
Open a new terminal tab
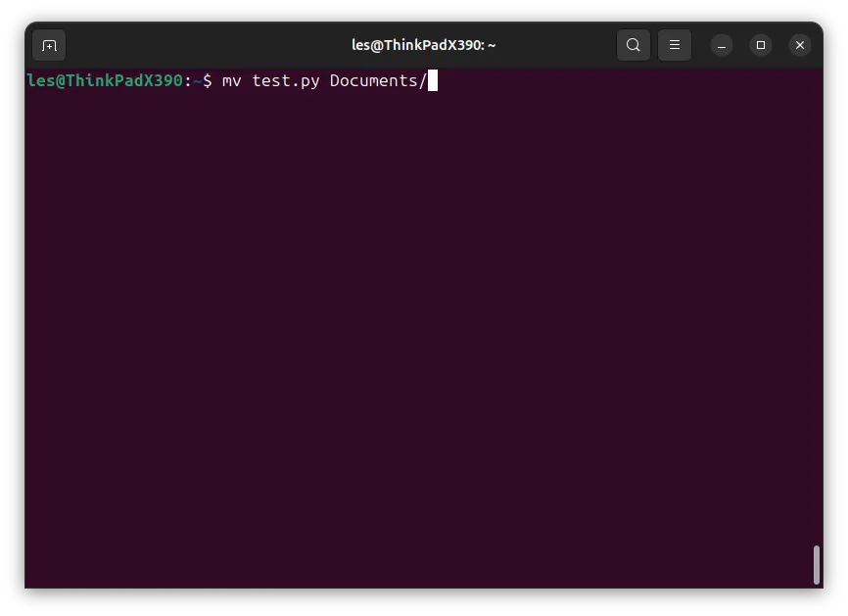click(49, 45)
